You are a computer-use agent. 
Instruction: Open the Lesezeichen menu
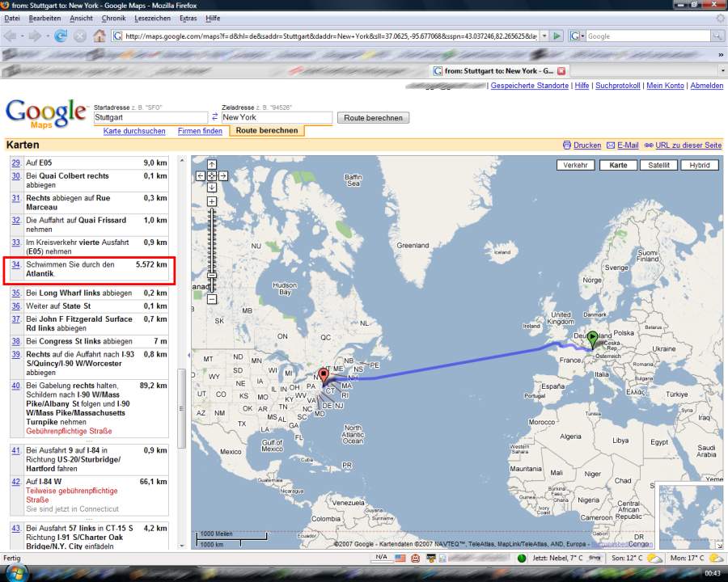click(152, 19)
